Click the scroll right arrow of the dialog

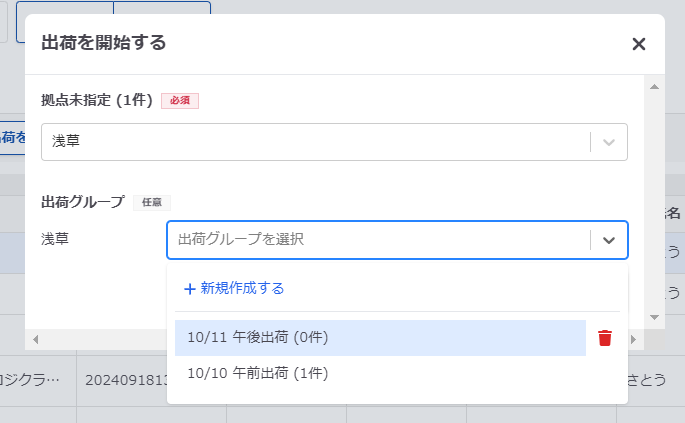633,339
